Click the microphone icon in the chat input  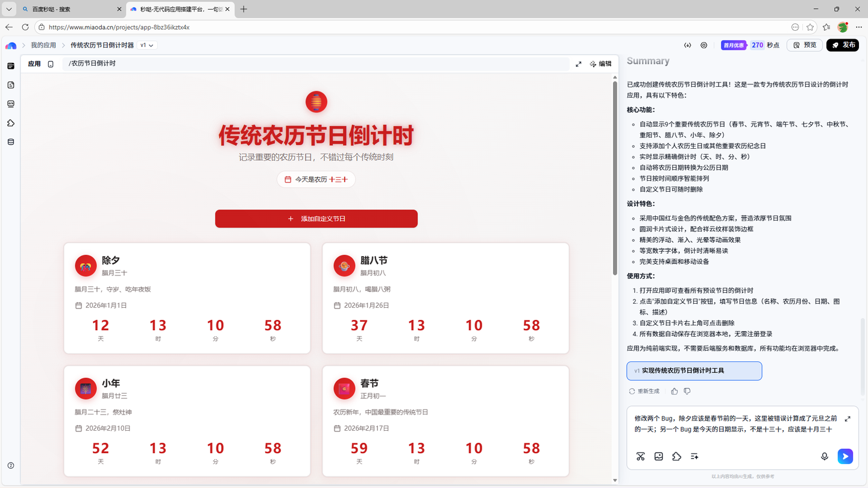tap(825, 457)
